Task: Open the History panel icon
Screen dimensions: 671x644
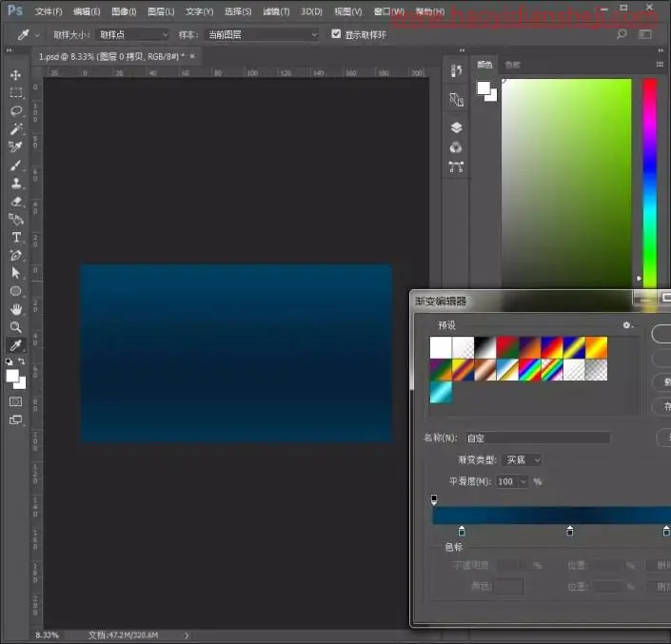Action: 456,71
